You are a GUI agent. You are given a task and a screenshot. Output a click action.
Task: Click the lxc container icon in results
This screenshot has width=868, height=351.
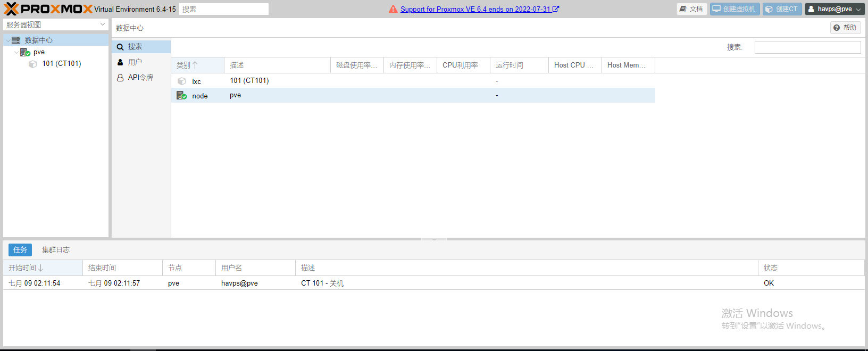point(182,81)
